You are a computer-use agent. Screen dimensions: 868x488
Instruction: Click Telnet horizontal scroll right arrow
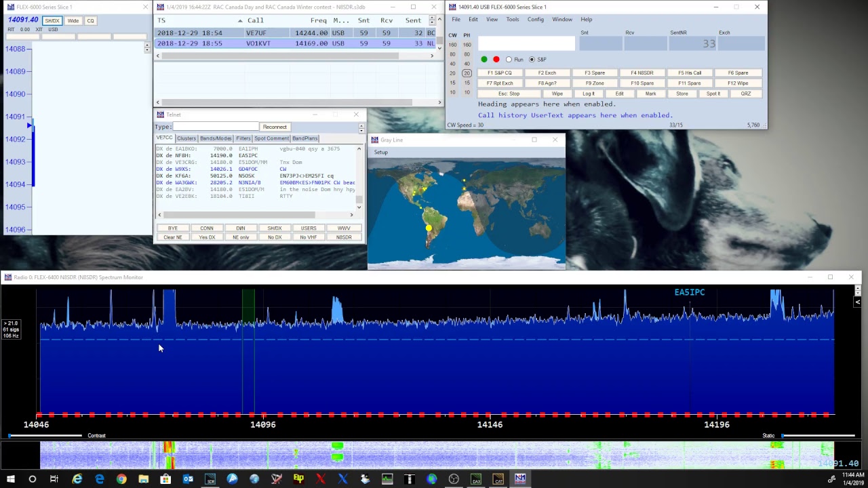tap(351, 215)
